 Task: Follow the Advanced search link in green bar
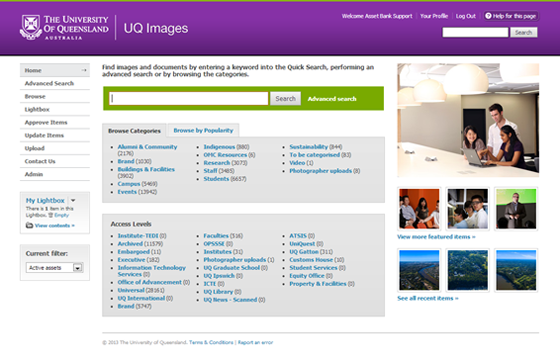coord(332,99)
